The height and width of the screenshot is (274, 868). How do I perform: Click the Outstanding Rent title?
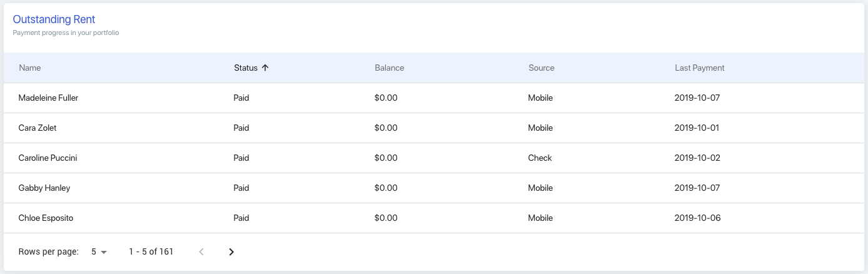coord(54,20)
